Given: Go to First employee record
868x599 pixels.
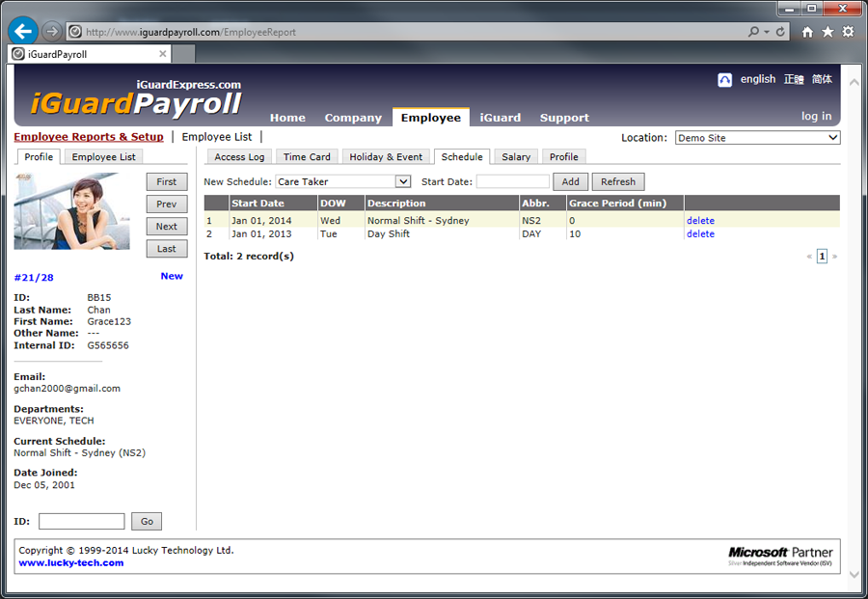Looking at the screenshot, I should tap(167, 181).
